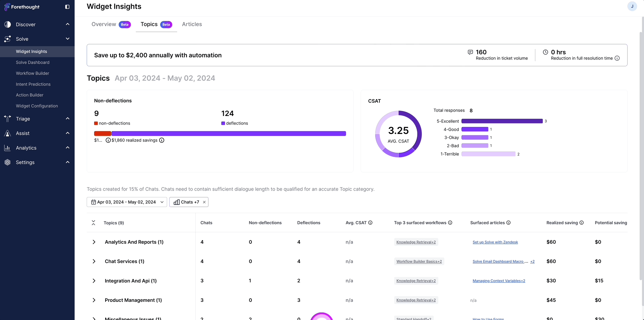This screenshot has width=644, height=320.
Task: Expand Settings menu chevron
Action: [x=68, y=162]
